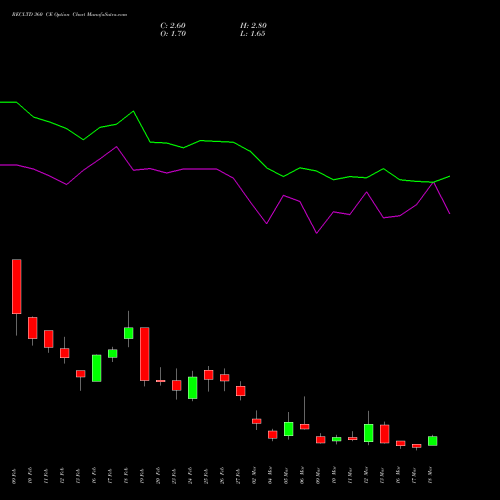Click the large red candle for 19 Feb
The image size is (500, 500).
click(145, 354)
